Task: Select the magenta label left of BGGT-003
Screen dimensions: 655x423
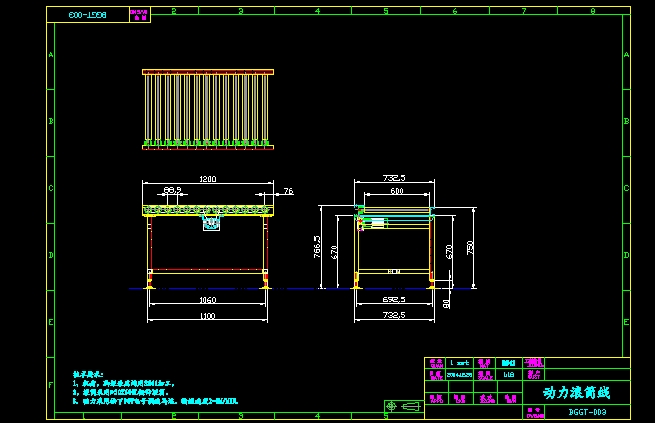Action: click(534, 413)
